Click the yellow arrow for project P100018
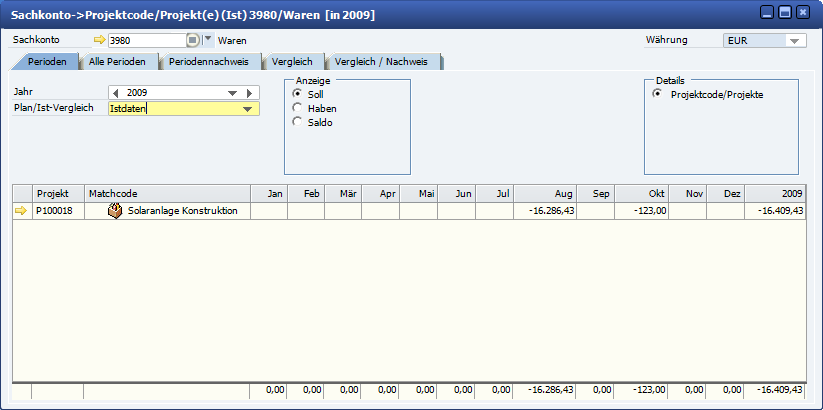The width and height of the screenshot is (823, 410). [21, 211]
